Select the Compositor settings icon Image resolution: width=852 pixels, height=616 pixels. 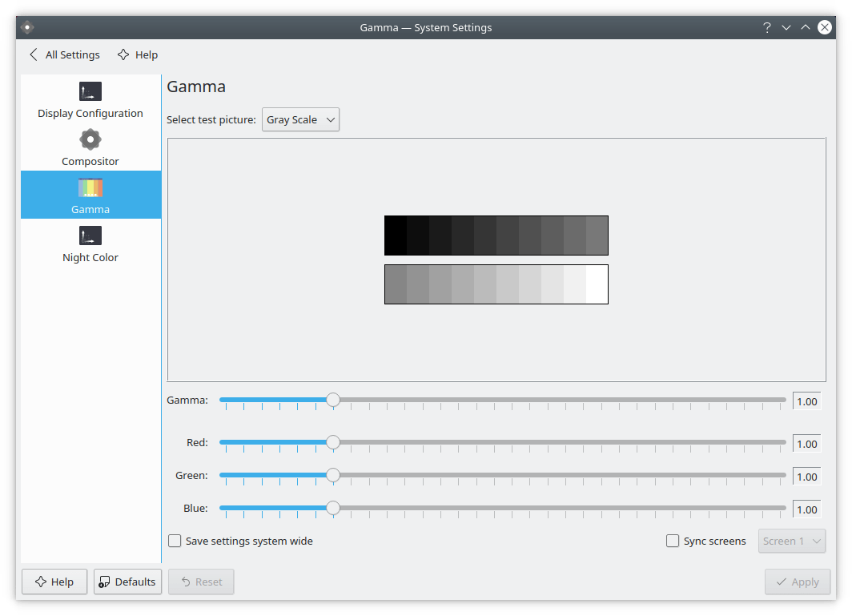click(x=90, y=139)
